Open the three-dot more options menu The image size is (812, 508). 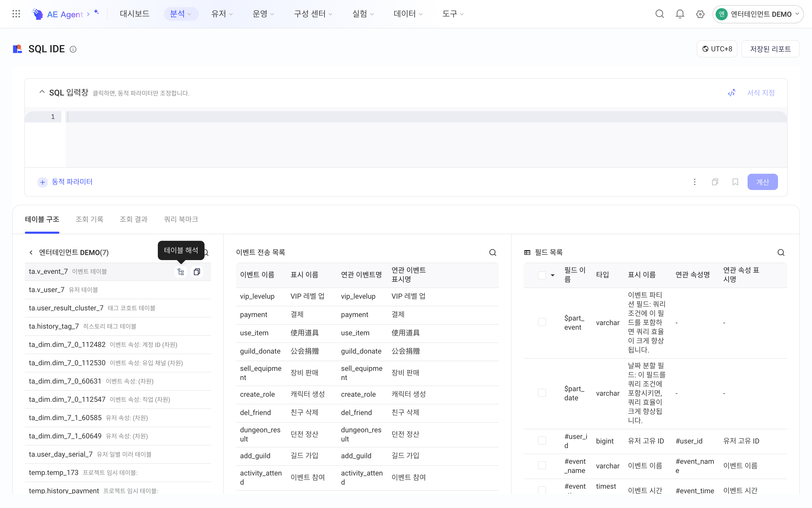pyautogui.click(x=695, y=182)
